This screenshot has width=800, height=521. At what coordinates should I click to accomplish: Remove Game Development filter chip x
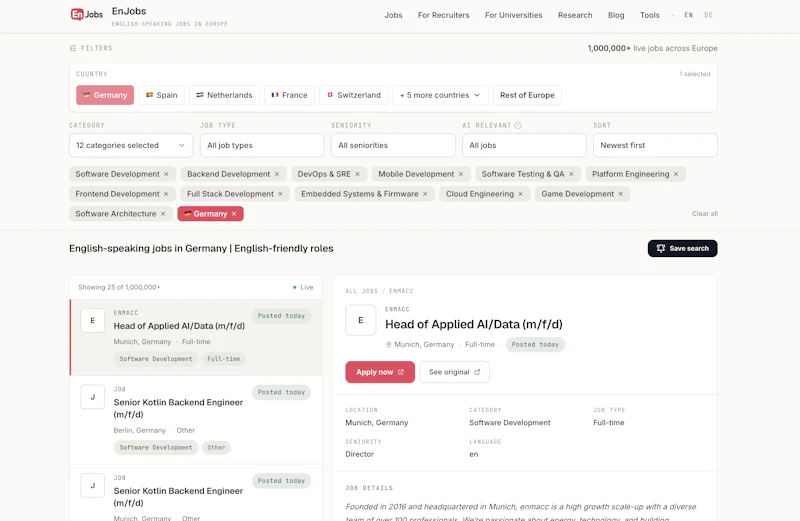click(x=621, y=194)
